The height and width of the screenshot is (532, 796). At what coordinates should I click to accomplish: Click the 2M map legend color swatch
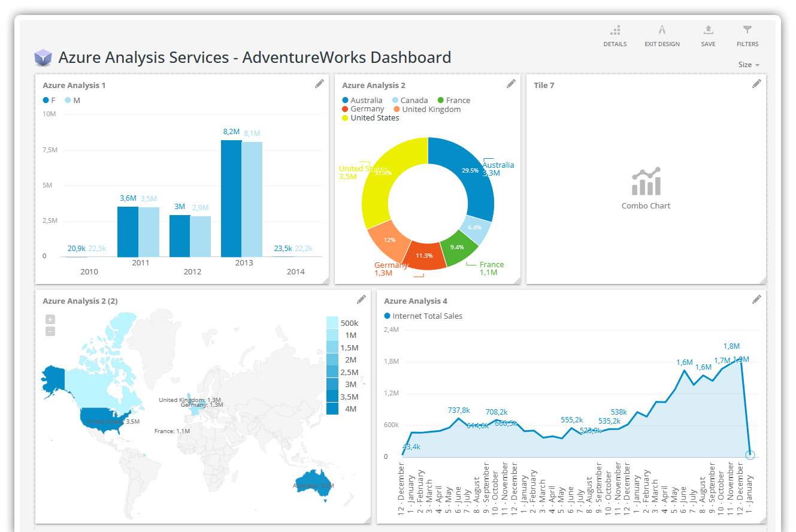(x=332, y=359)
